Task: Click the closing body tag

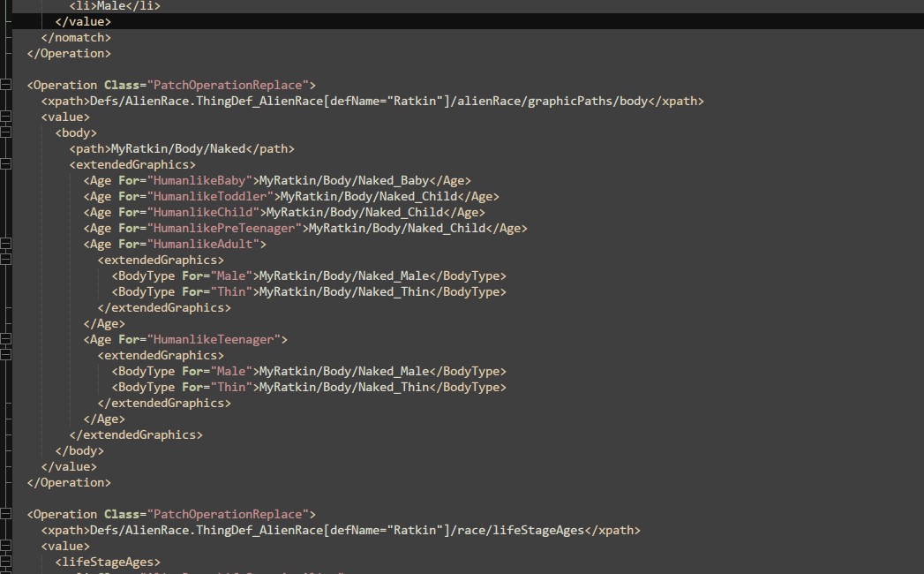Action: 79,450
